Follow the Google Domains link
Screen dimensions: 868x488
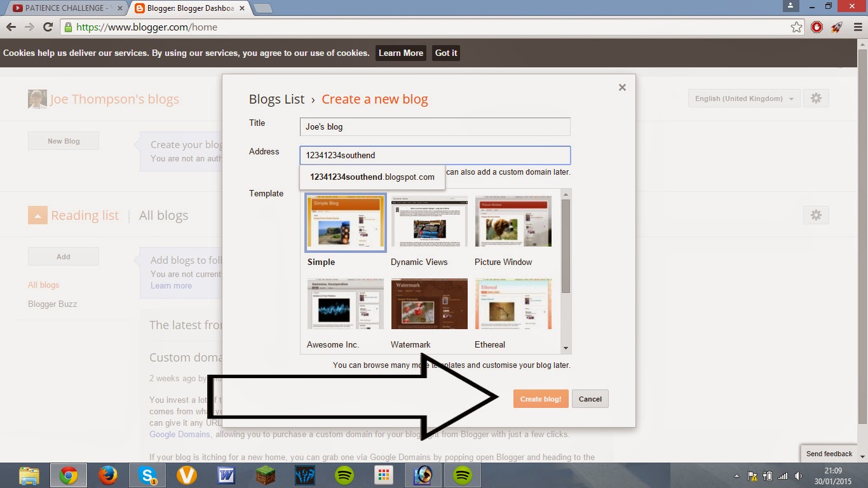click(180, 434)
